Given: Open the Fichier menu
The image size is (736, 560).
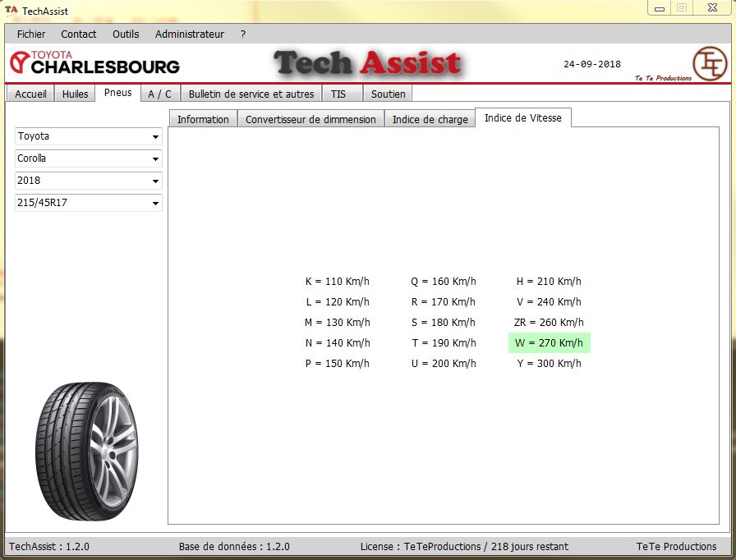Looking at the screenshot, I should [x=31, y=34].
